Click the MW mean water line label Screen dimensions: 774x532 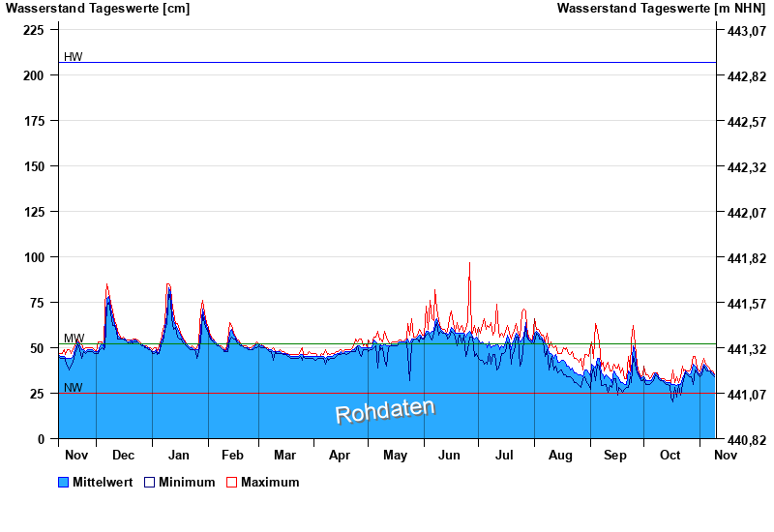(x=74, y=339)
